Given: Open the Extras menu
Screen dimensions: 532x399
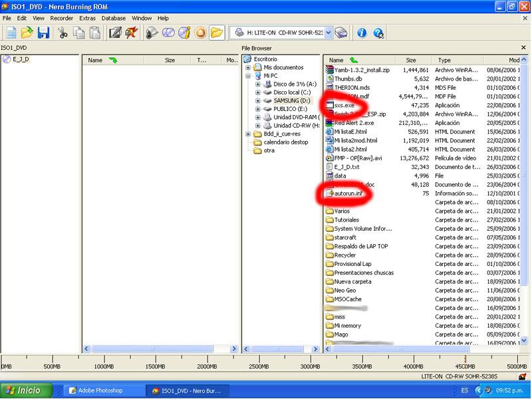Looking at the screenshot, I should (x=87, y=19).
